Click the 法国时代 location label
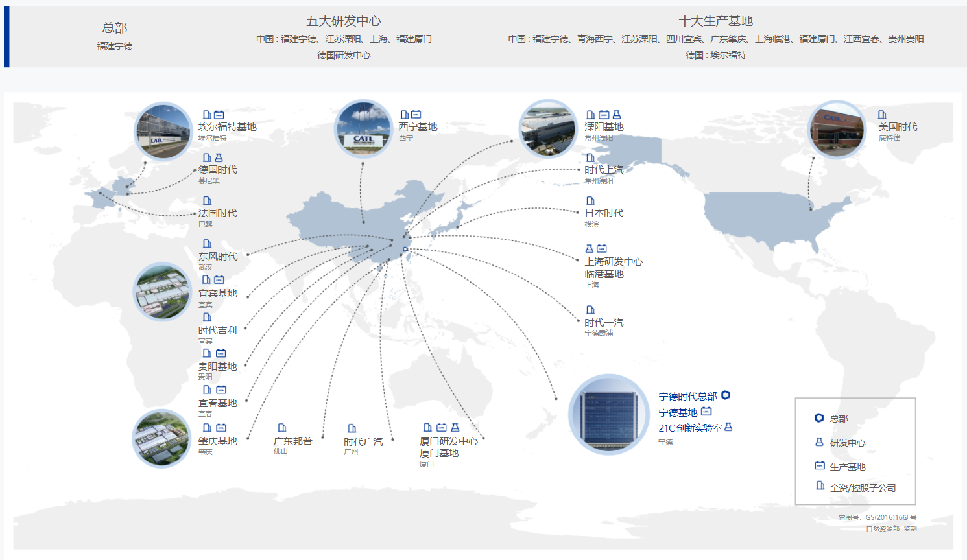 pyautogui.click(x=217, y=213)
